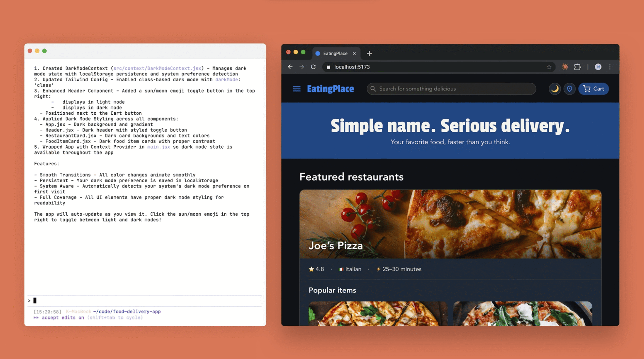Open the browser profile avatar
Image resolution: width=644 pixels, height=359 pixels.
(598, 67)
